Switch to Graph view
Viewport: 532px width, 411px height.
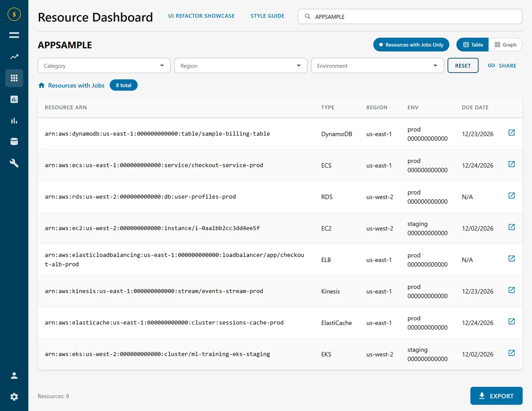pyautogui.click(x=505, y=45)
